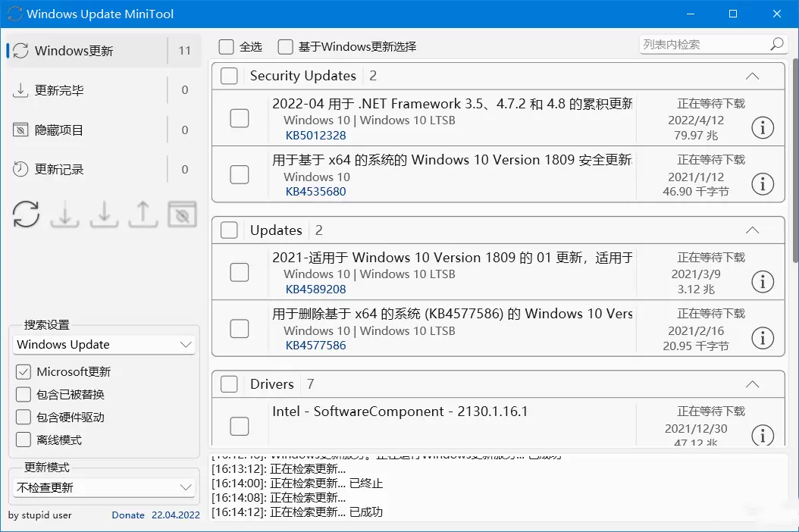Check the Updates group checkbox
The width and height of the screenshot is (799, 532).
(x=229, y=230)
